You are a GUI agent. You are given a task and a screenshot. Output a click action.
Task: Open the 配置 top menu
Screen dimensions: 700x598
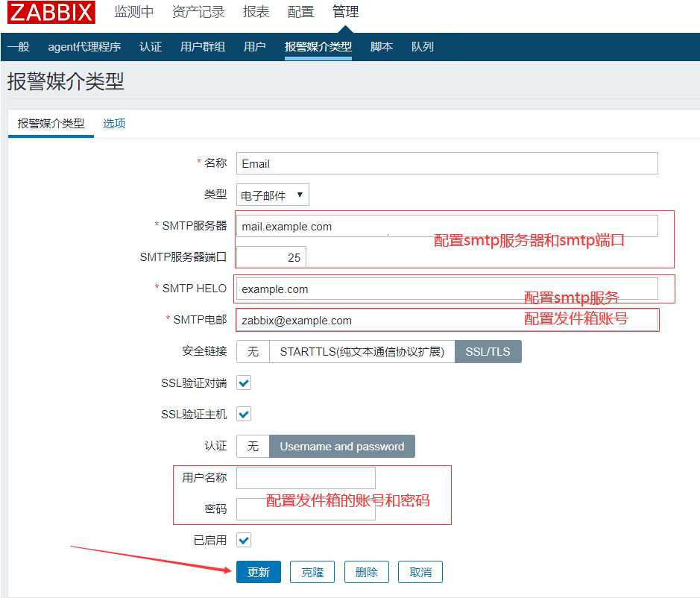click(300, 12)
